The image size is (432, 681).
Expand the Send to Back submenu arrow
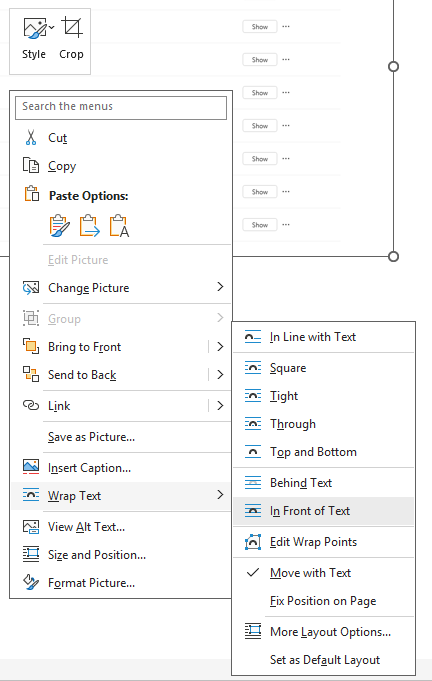[x=220, y=374]
